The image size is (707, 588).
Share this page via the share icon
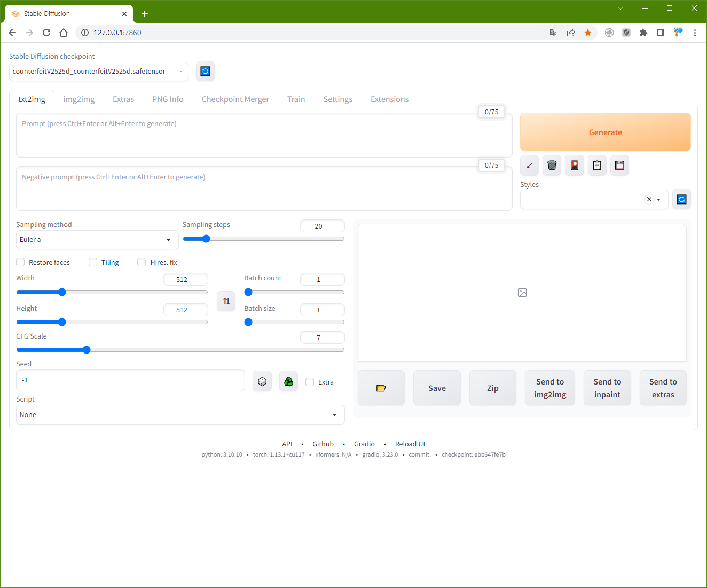pos(571,33)
